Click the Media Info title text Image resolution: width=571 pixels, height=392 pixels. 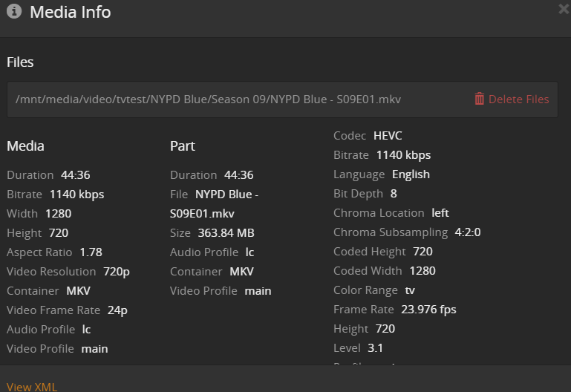pyautogui.click(x=70, y=12)
